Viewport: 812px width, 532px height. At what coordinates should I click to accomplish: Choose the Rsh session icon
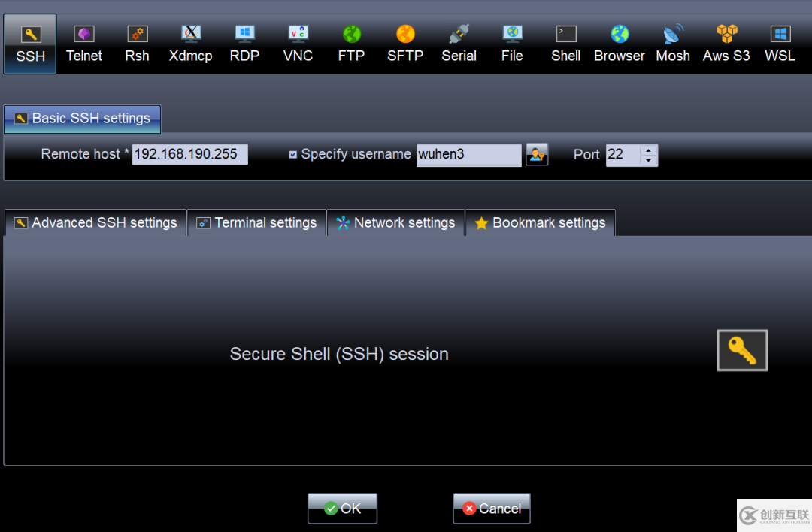[x=138, y=44]
